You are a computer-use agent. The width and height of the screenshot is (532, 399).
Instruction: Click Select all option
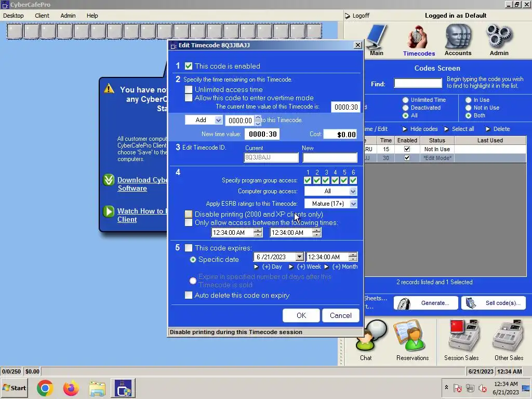tap(463, 129)
